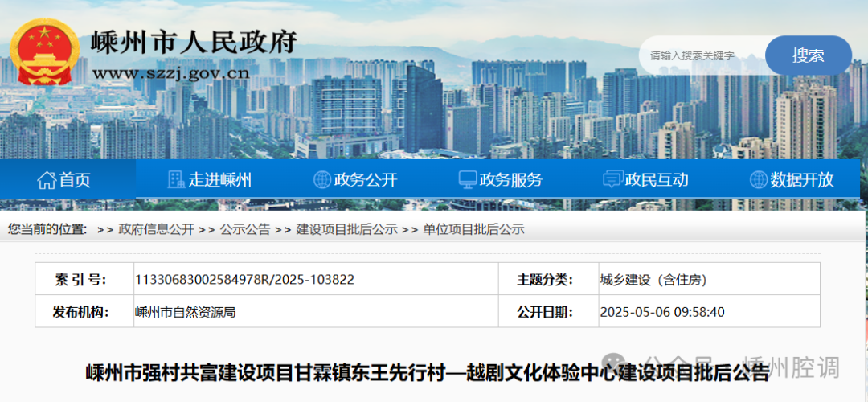
Task: Navigate to 建设项目批后公示 breadcrumb
Action: [x=346, y=229]
